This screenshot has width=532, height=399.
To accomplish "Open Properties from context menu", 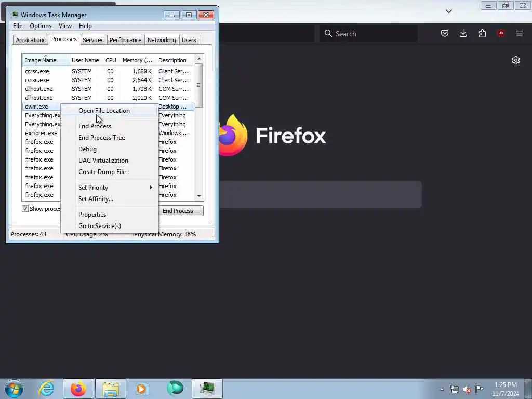I will coord(109,215).
